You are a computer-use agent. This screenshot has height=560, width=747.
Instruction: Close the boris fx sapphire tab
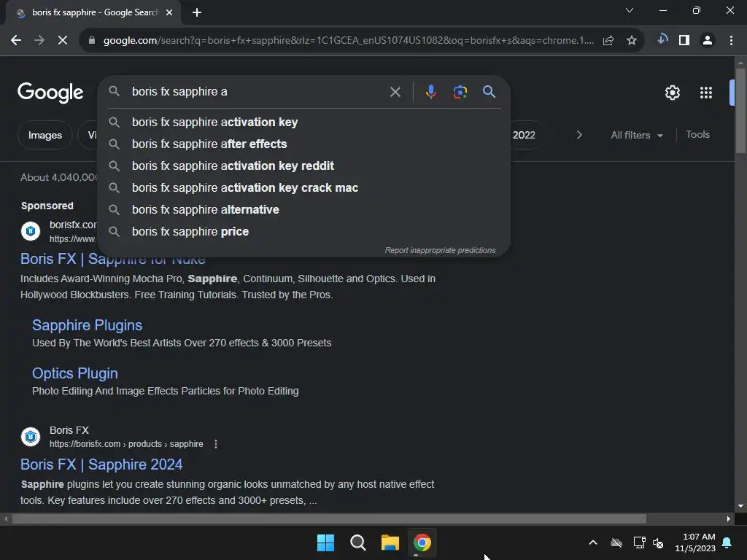pos(169,12)
